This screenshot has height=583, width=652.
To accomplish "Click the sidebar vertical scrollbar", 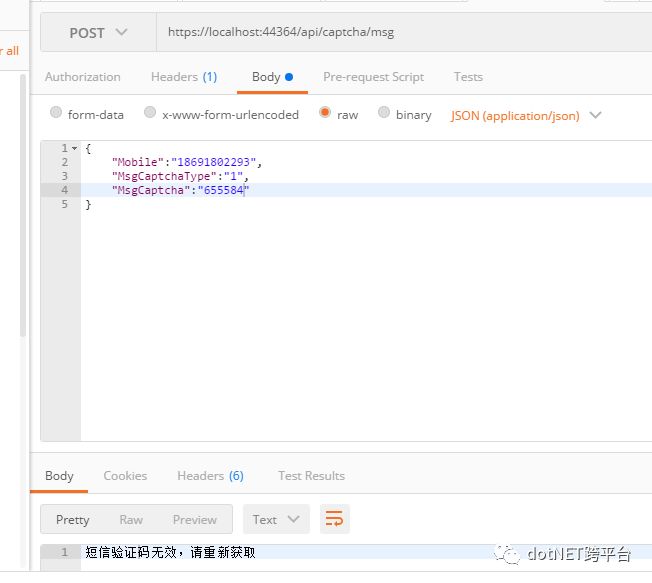I will pos(23,206).
